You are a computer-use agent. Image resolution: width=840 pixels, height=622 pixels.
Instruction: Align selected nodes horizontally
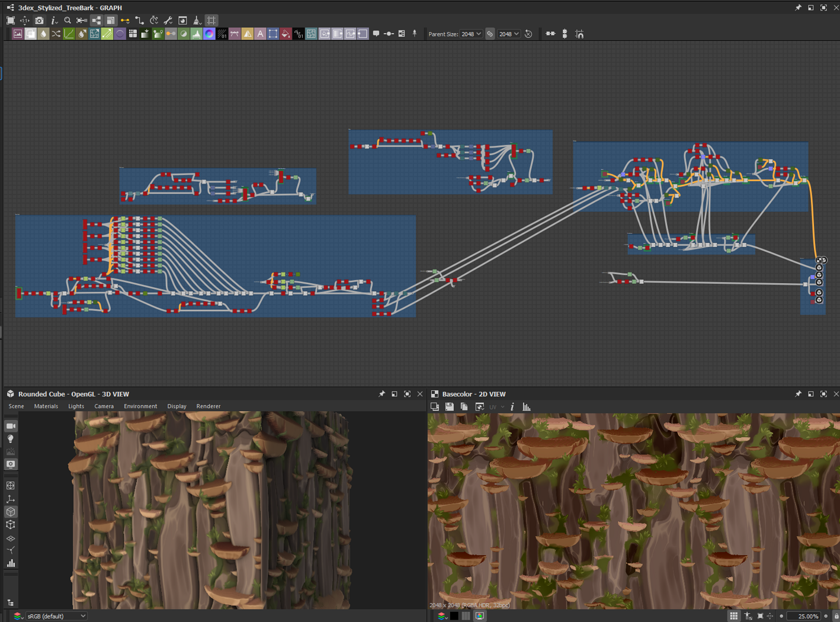click(550, 34)
